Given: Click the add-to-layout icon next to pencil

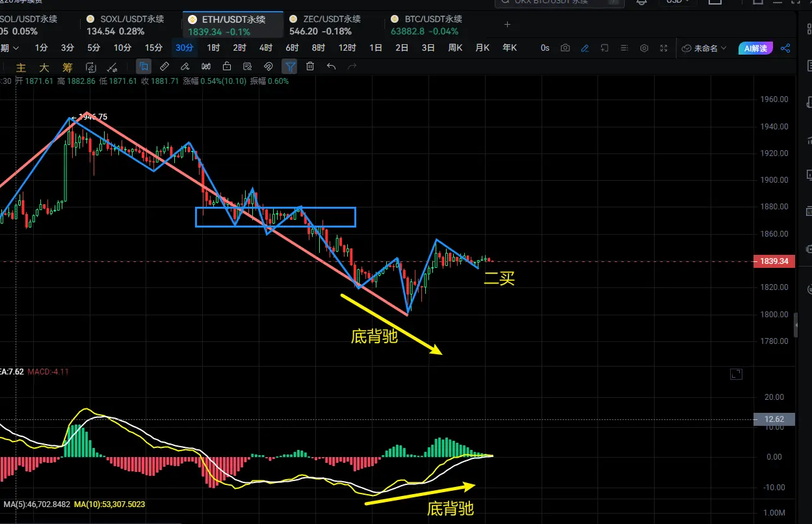Looking at the screenshot, I should (x=605, y=48).
